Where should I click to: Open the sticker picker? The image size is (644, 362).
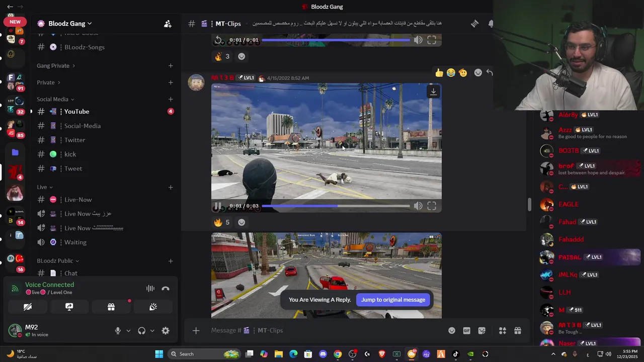(x=482, y=330)
